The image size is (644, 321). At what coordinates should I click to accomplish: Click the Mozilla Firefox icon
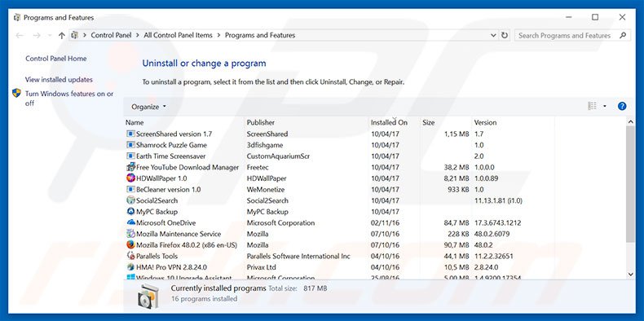[x=130, y=244]
